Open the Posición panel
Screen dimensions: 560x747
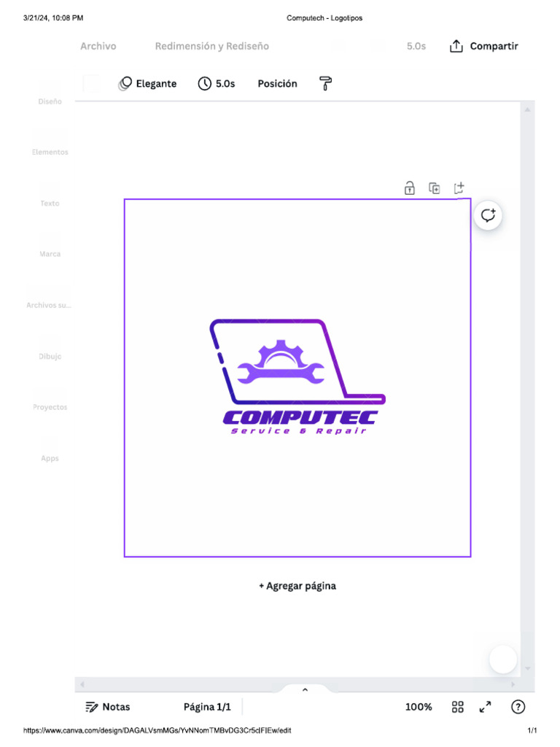(278, 83)
